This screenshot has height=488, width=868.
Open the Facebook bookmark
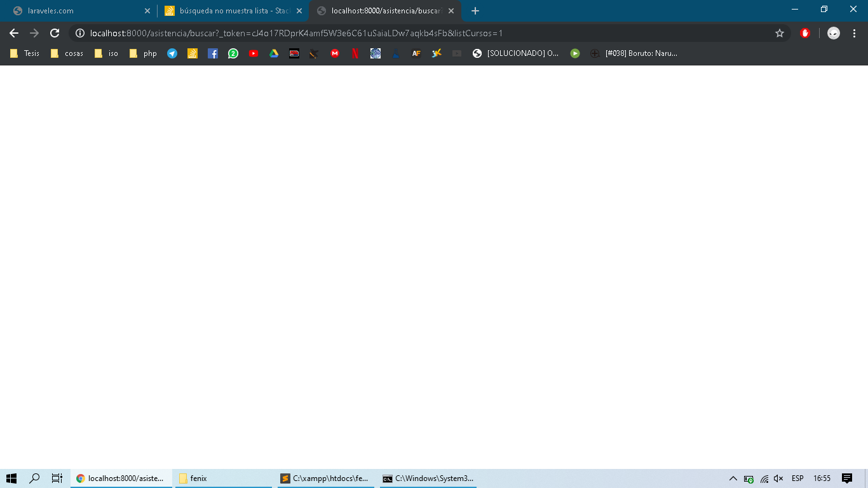213,53
